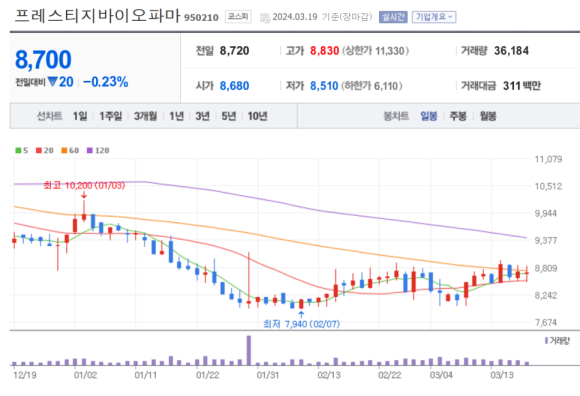Click the orange 60-day moving average swatch
Screen dimensions: 580x396
64,150
